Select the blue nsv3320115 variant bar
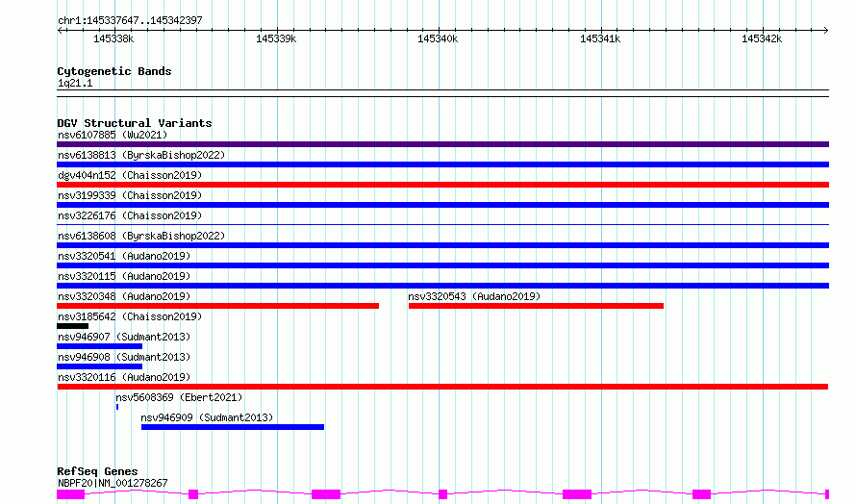 [442, 286]
